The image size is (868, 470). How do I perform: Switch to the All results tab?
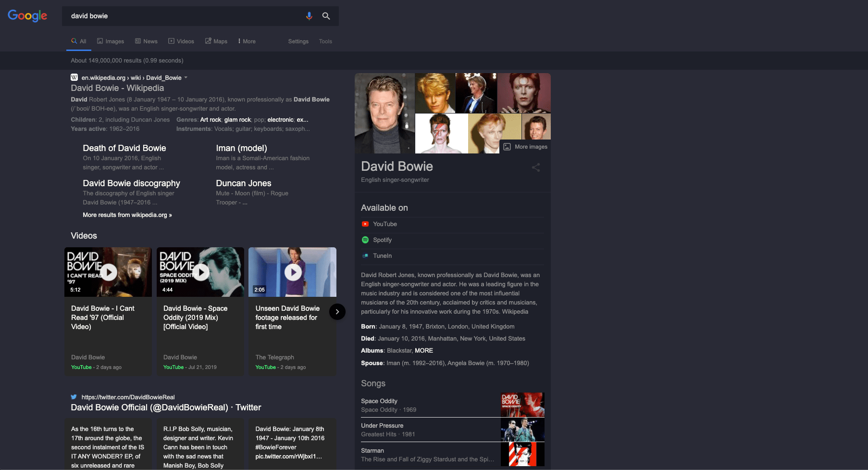pos(79,41)
